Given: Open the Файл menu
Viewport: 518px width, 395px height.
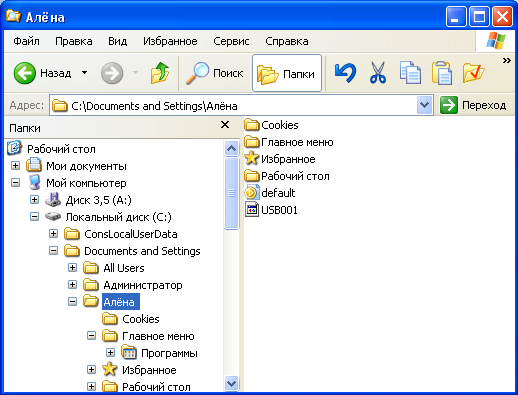Looking at the screenshot, I should 26,41.
